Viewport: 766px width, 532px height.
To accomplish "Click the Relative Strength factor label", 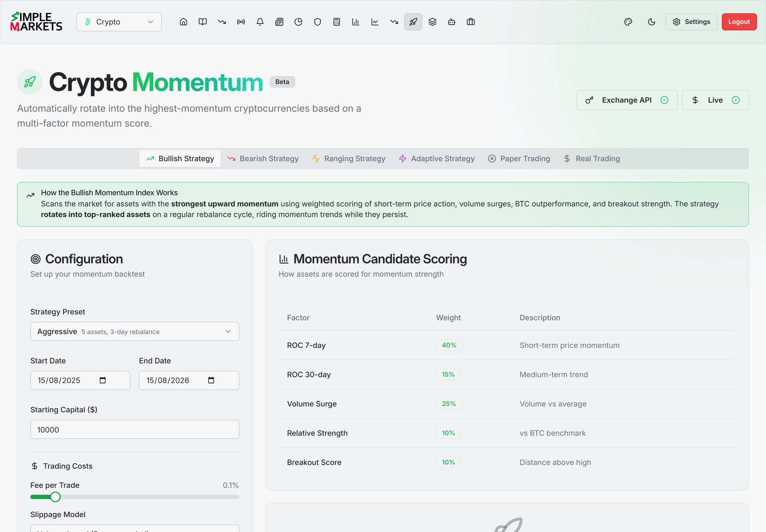I will pyautogui.click(x=317, y=433).
